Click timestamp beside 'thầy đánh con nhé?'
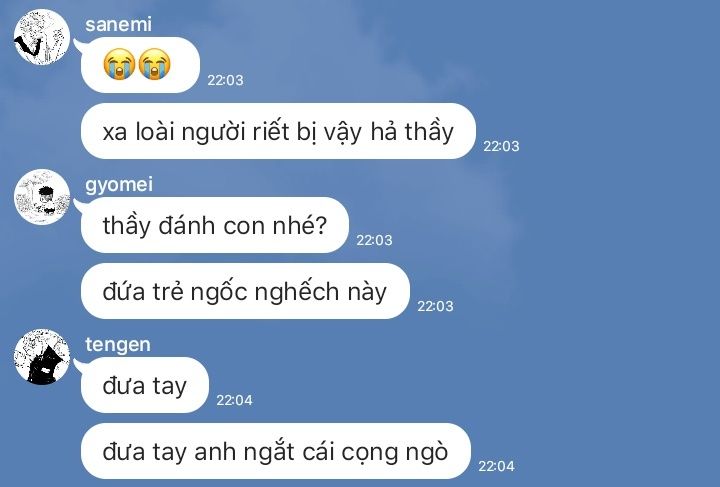This screenshot has width=720, height=487. 374,240
